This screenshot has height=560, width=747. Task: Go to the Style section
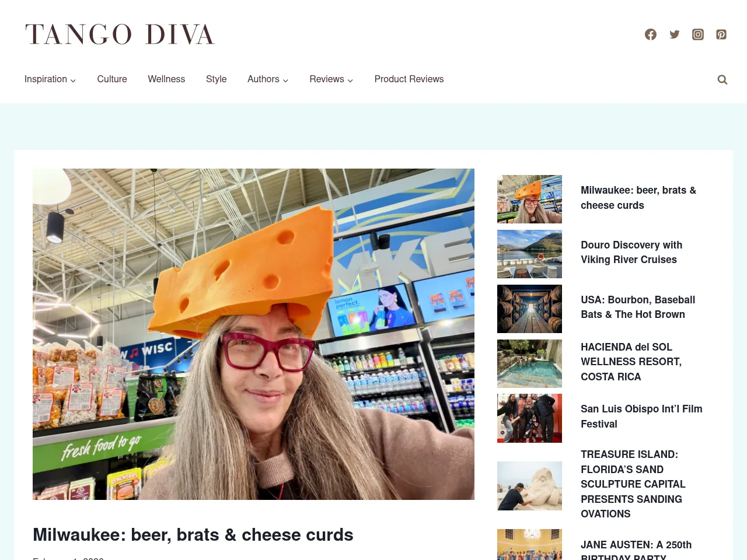click(216, 79)
